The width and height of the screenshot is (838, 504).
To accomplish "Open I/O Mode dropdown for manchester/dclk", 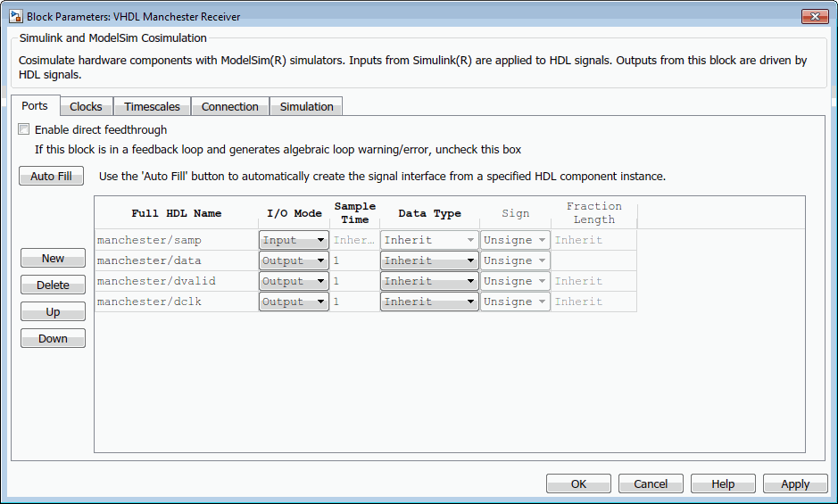I will (x=294, y=302).
